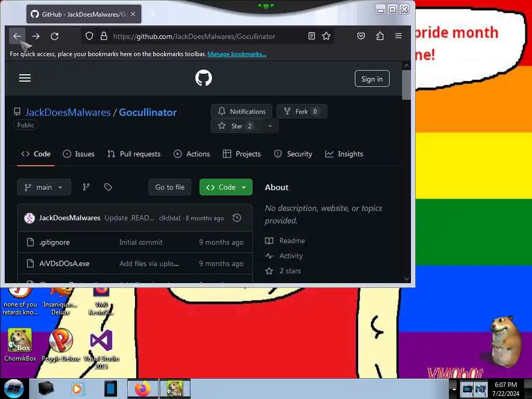Click the Notifications button
Viewport: 532px width, 399px height.
242,111
